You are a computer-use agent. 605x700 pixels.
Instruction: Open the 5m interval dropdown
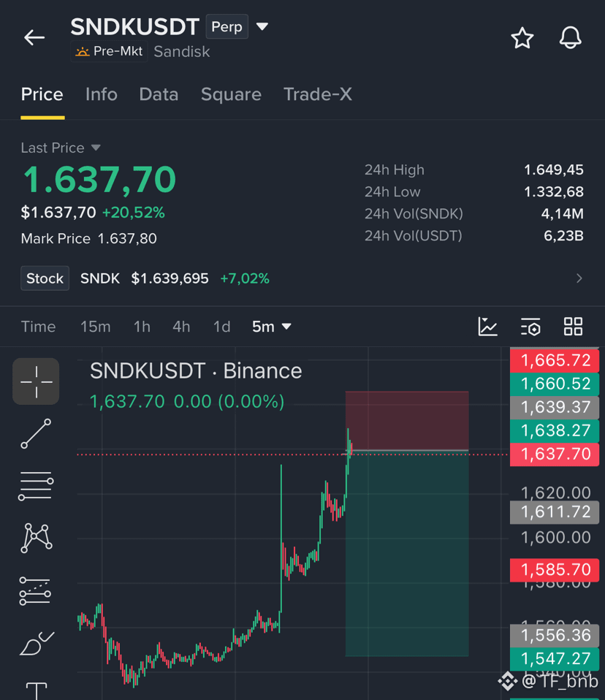[x=272, y=327]
